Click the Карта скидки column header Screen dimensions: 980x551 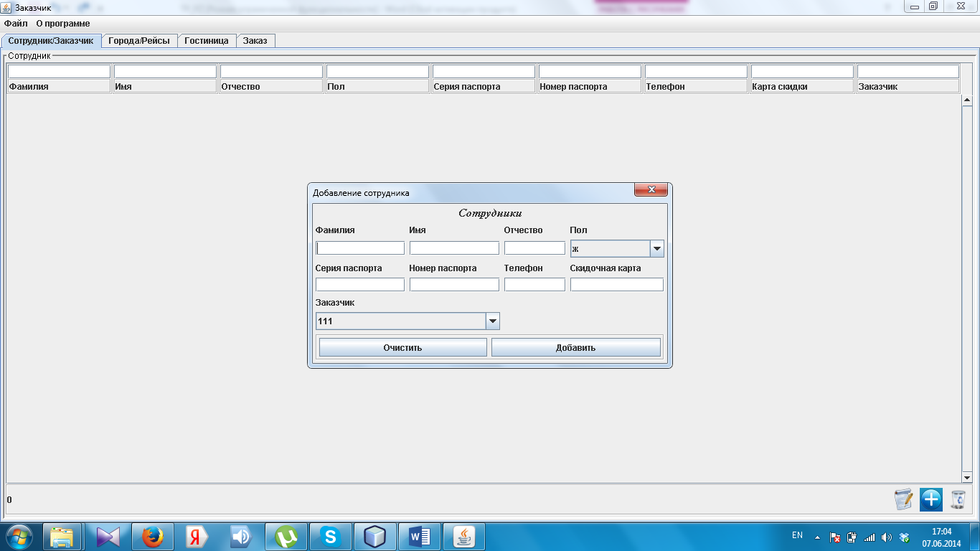point(802,87)
